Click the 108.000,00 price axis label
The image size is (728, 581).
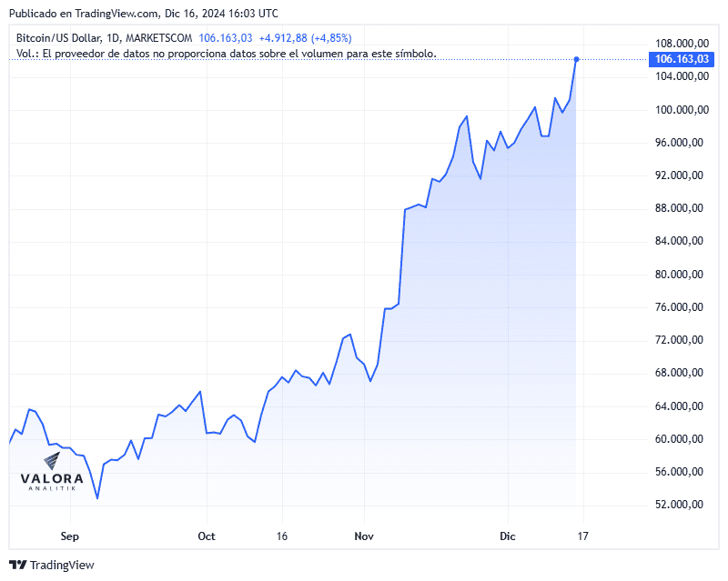[682, 44]
